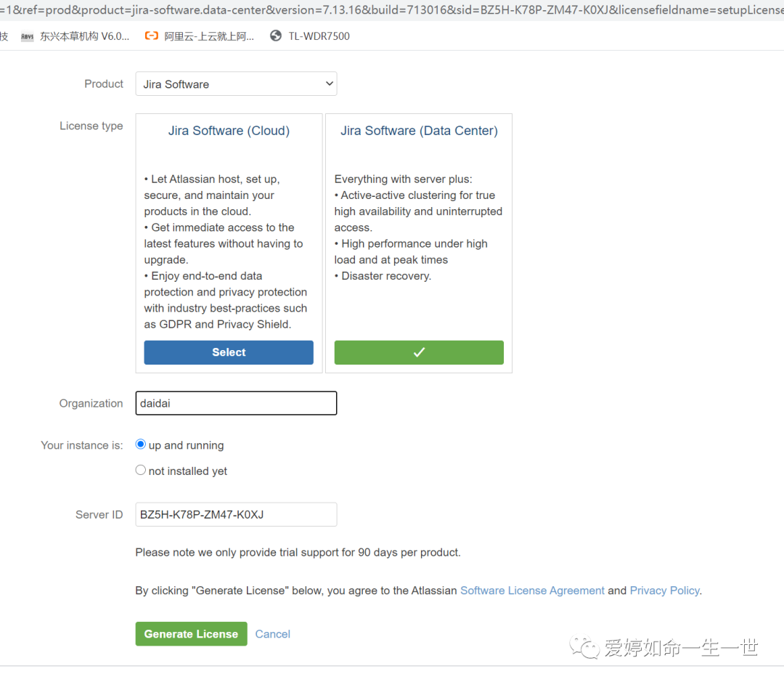Click the Generate License button
Image resolution: width=784 pixels, height=682 pixels.
coord(191,634)
